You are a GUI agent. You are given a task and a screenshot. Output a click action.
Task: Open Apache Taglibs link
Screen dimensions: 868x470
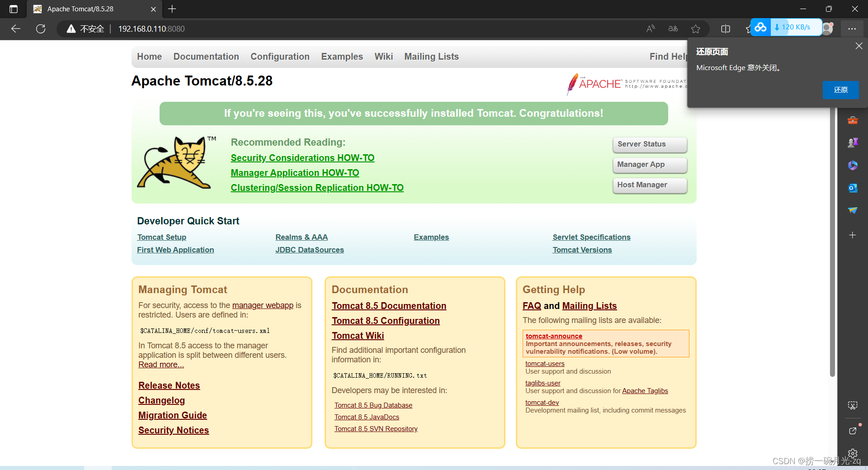click(x=645, y=391)
